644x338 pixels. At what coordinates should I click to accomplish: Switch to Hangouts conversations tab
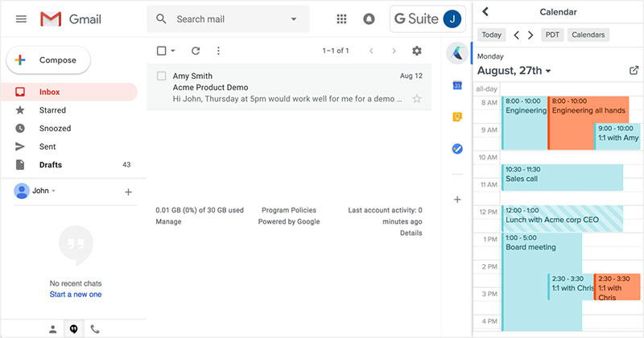(x=73, y=329)
